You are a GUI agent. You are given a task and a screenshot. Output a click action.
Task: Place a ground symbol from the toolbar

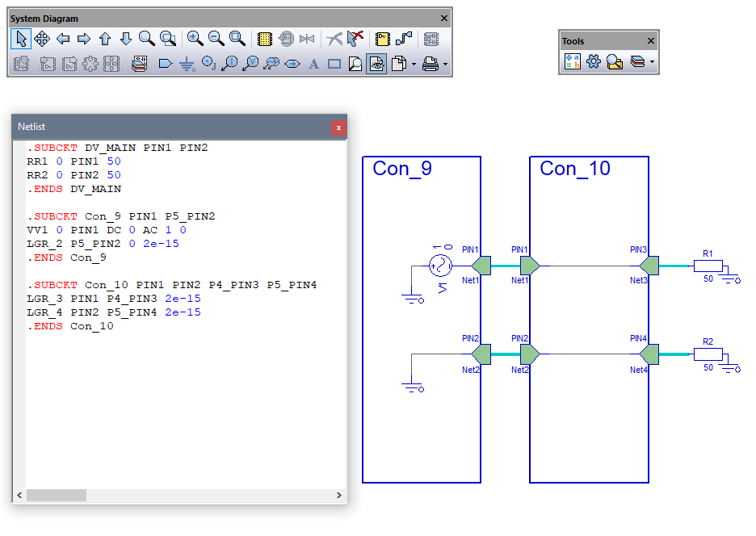pos(187,64)
